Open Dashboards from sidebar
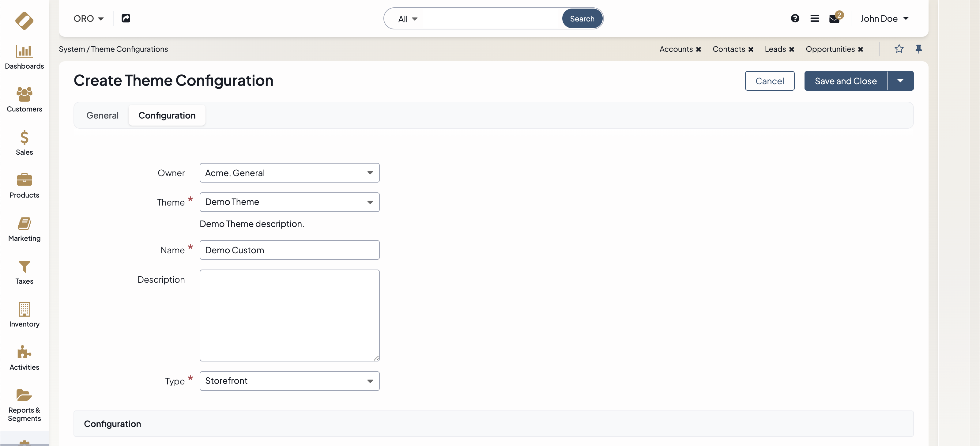 coord(24,57)
